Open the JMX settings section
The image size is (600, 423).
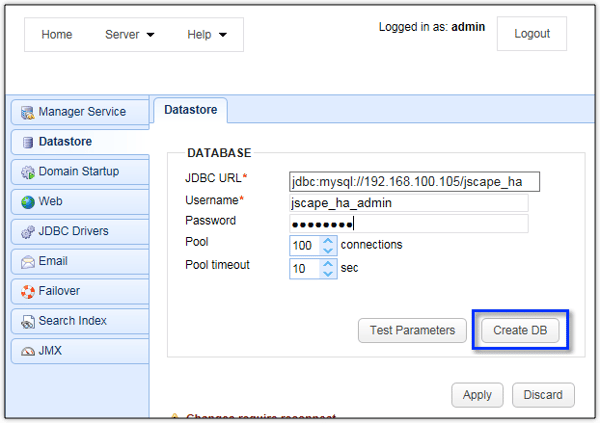tap(80, 351)
